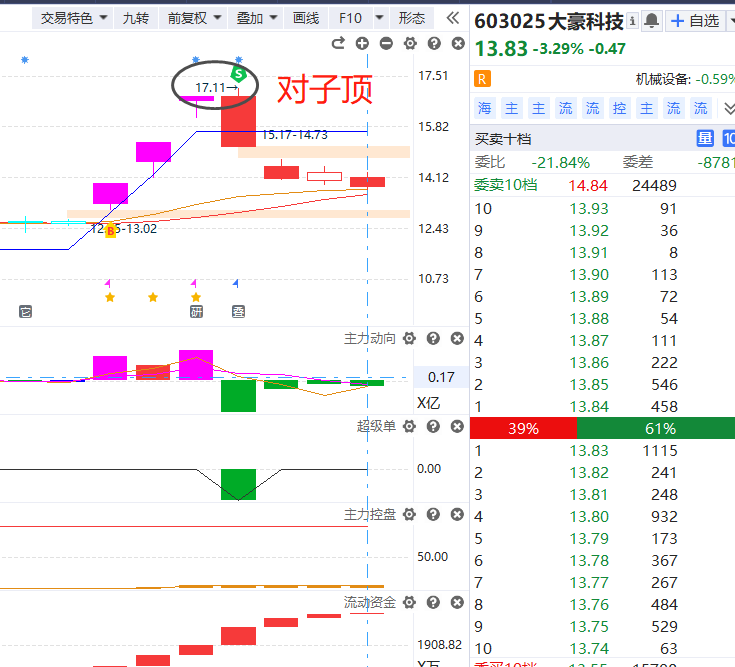This screenshot has height=667, width=735.
Task: Click the 控 tag button
Action: pyautogui.click(x=619, y=108)
